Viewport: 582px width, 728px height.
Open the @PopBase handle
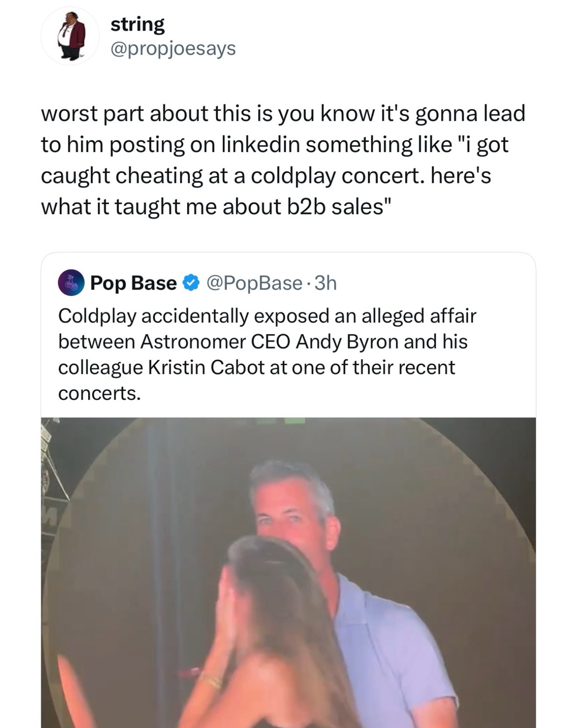click(x=254, y=283)
